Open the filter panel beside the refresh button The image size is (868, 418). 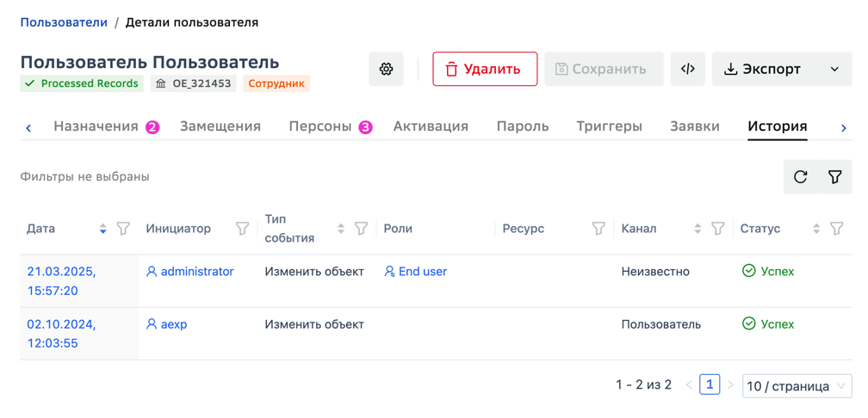click(834, 177)
